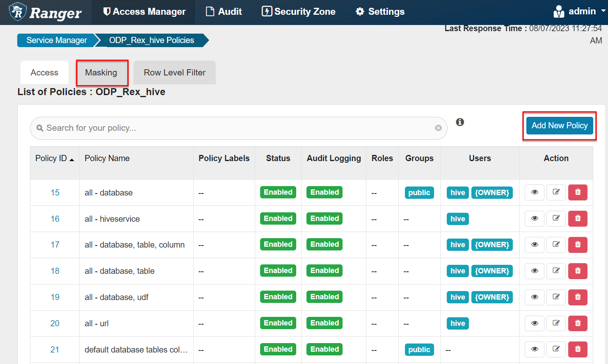View policy 17 database, table, column
608x364 pixels.
point(535,245)
